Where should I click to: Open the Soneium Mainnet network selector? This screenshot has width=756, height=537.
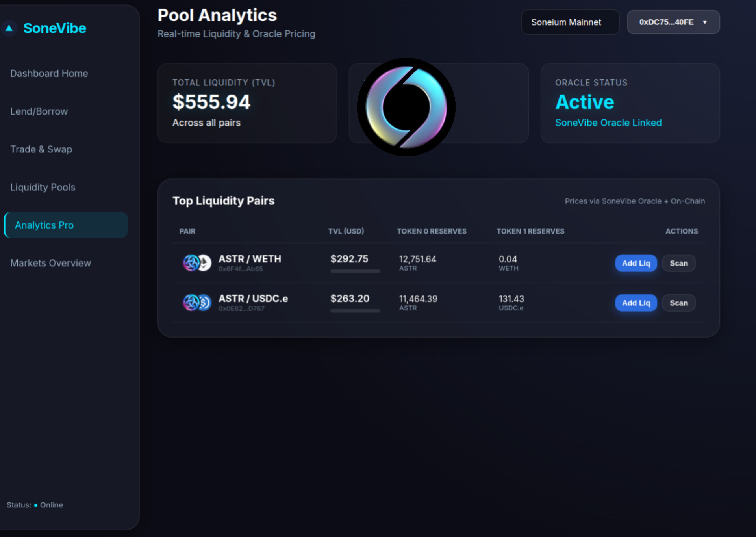point(570,22)
